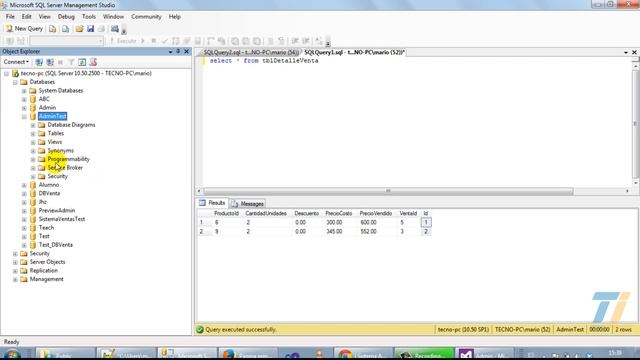Open the Tools menu
The width and height of the screenshot is (640, 360).
click(x=89, y=17)
